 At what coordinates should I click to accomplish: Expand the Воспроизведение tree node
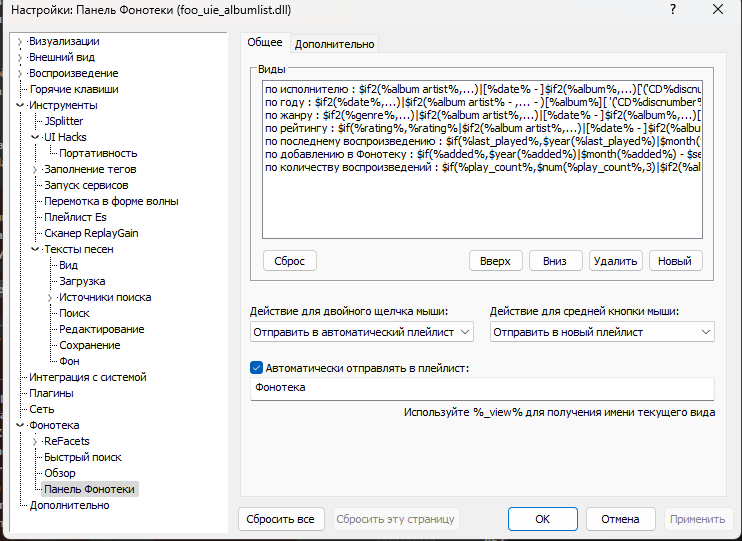pyautogui.click(x=19, y=74)
